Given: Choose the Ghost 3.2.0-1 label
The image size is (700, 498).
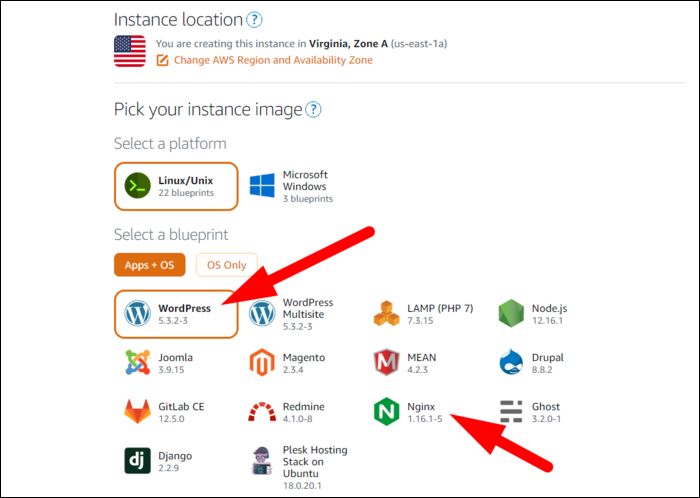Looking at the screenshot, I should pyautogui.click(x=546, y=412).
